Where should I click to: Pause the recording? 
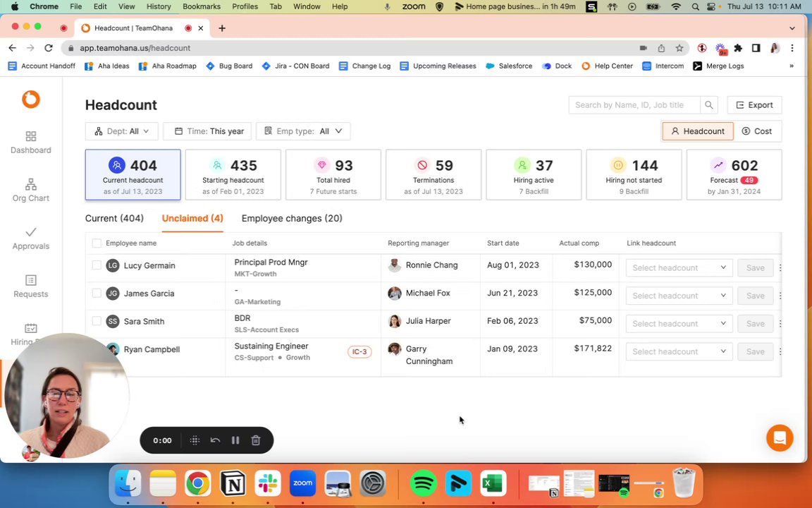235,440
